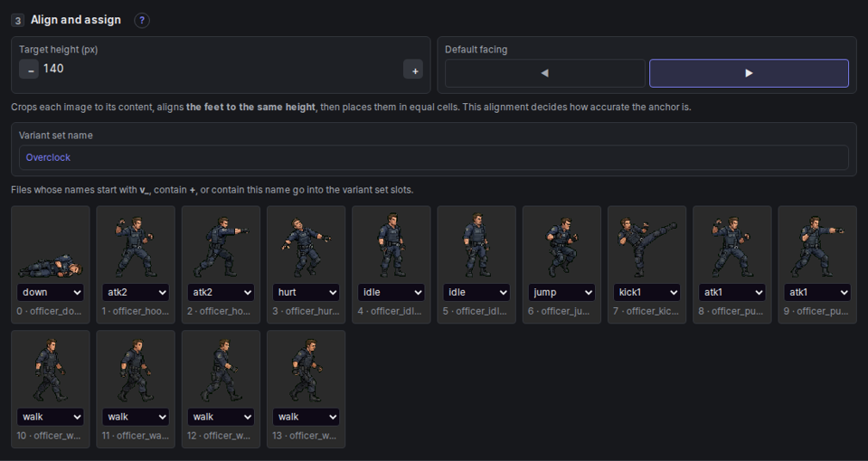The image size is (868, 461).
Task: Open the 'idle' dropdown for frame 4
Action: (x=392, y=292)
